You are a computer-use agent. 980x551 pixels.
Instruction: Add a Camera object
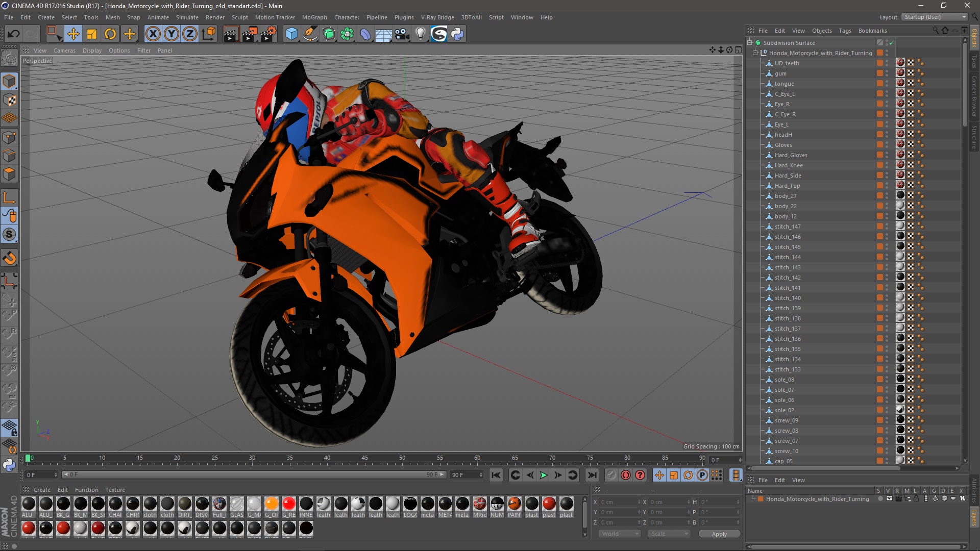click(402, 34)
